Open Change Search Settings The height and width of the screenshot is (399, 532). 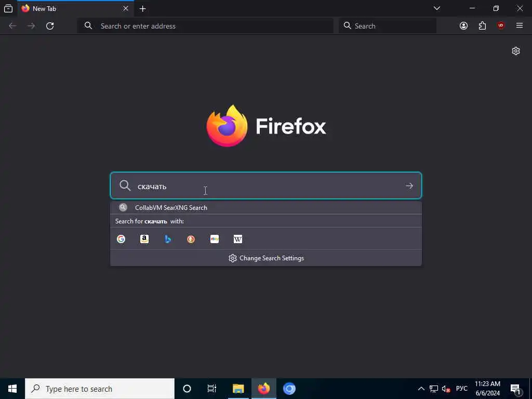tap(267, 258)
